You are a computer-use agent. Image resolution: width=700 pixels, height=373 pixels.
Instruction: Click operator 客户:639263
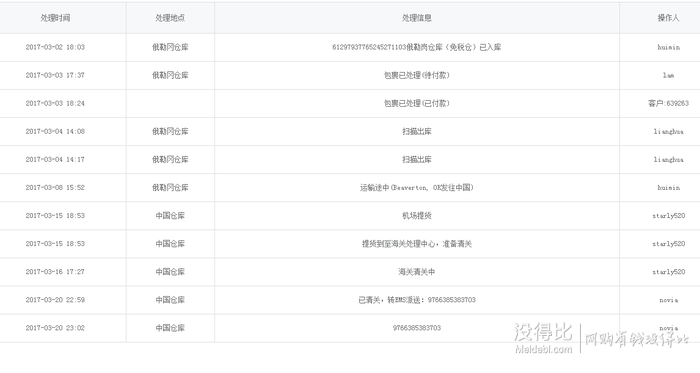[x=668, y=104]
